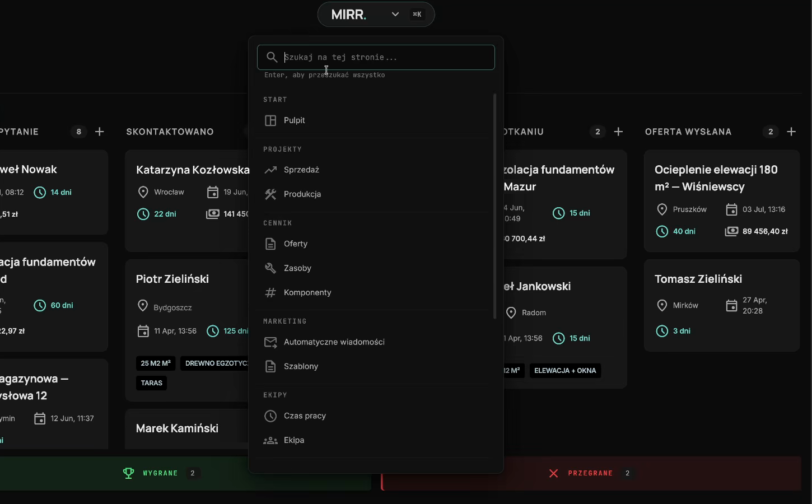Go to Sprzedaż menu item
812x504 pixels.
[372, 170]
